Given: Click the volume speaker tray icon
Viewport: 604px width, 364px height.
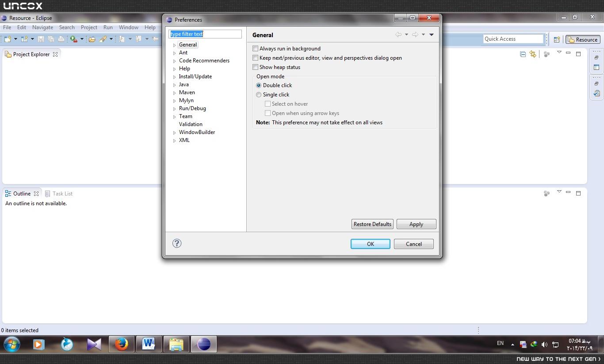Looking at the screenshot, I should [544, 344].
